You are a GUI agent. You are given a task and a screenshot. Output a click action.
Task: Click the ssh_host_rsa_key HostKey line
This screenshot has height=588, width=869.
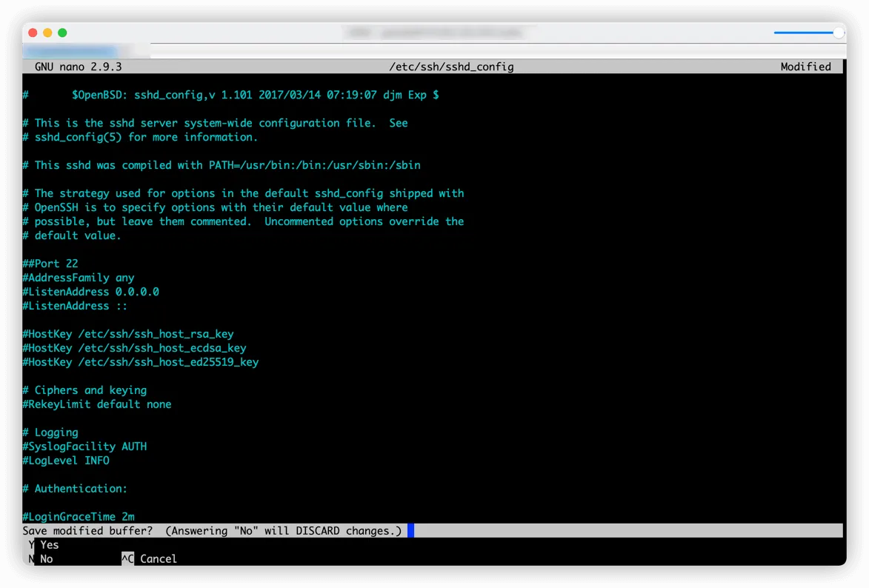click(x=128, y=334)
